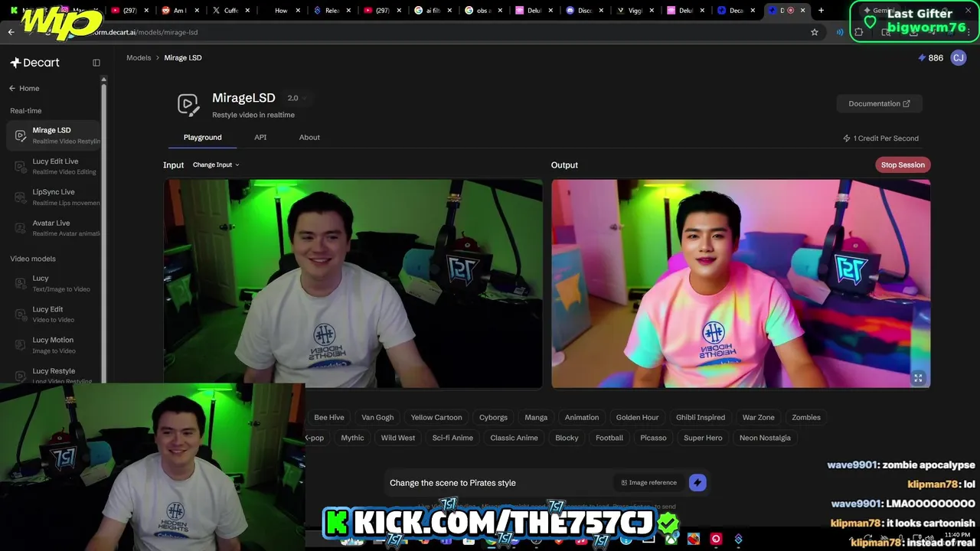Apply the Sci-fi Anime style
Viewport: 980px width, 551px height.
click(452, 438)
